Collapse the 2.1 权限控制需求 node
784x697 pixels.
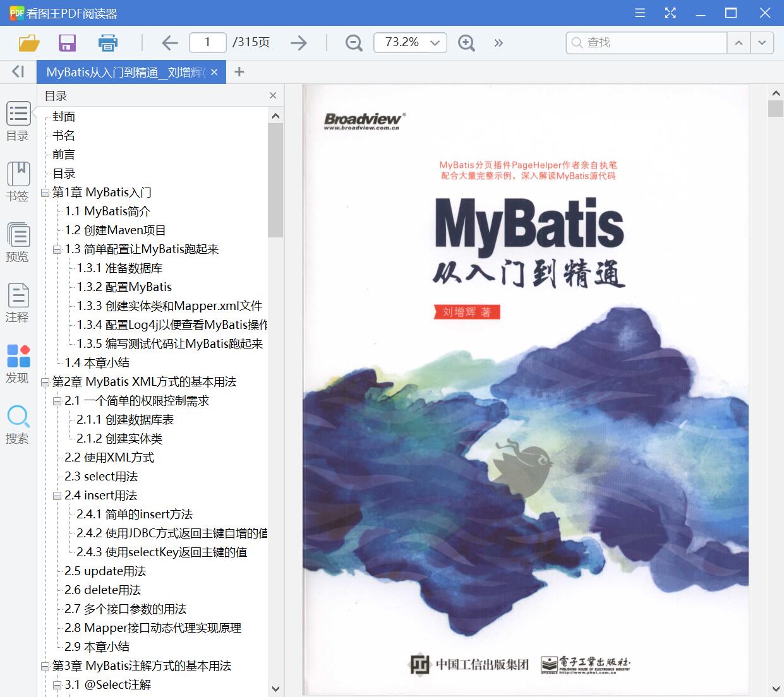pos(57,401)
